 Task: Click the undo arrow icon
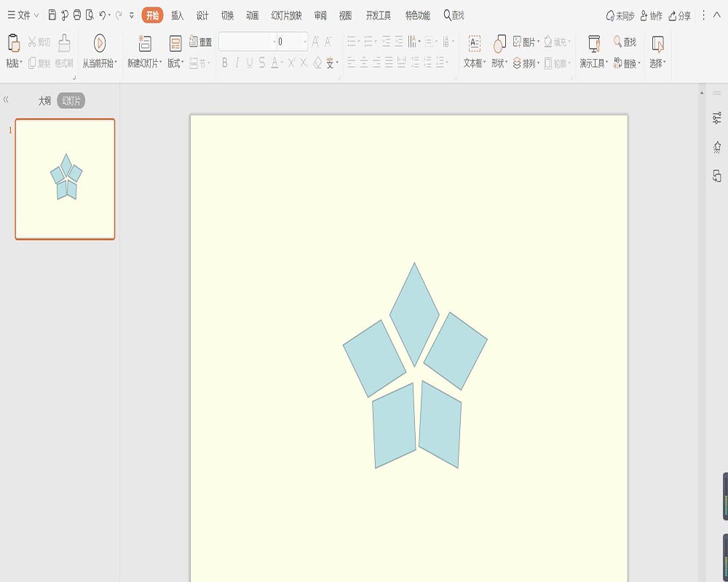[x=103, y=15]
